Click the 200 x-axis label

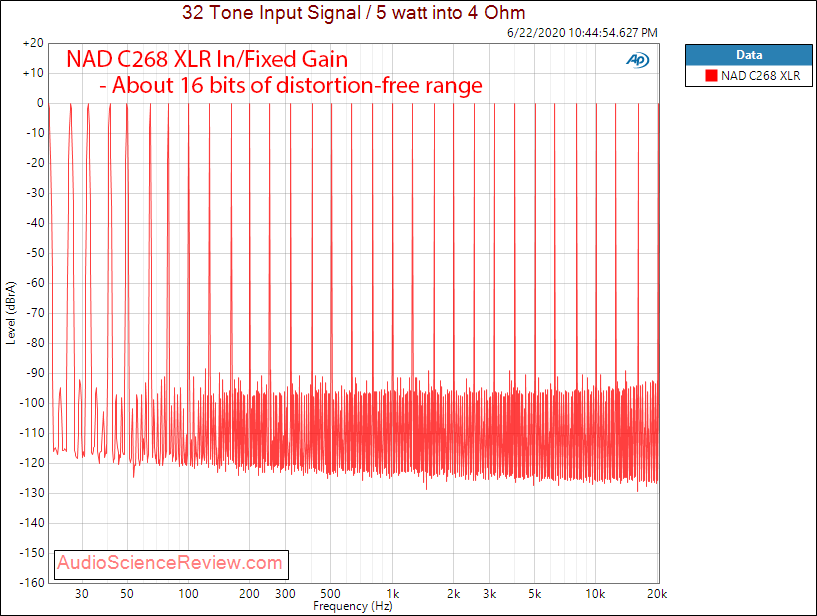coord(250,594)
